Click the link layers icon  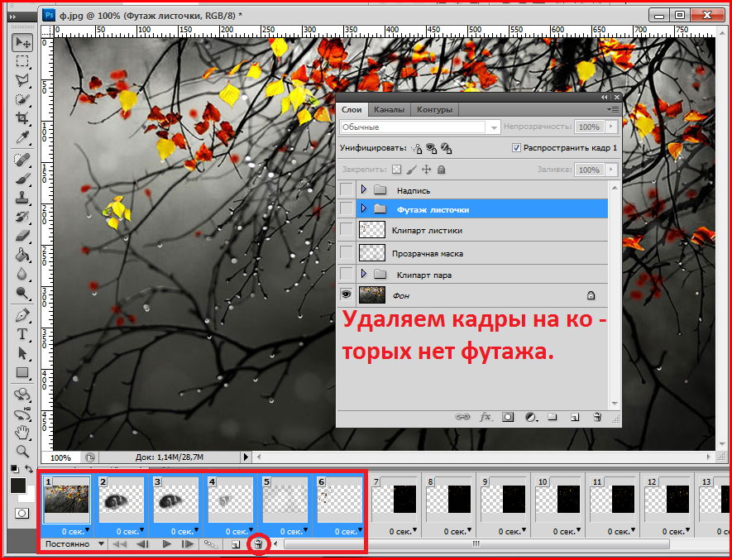pyautogui.click(x=462, y=417)
